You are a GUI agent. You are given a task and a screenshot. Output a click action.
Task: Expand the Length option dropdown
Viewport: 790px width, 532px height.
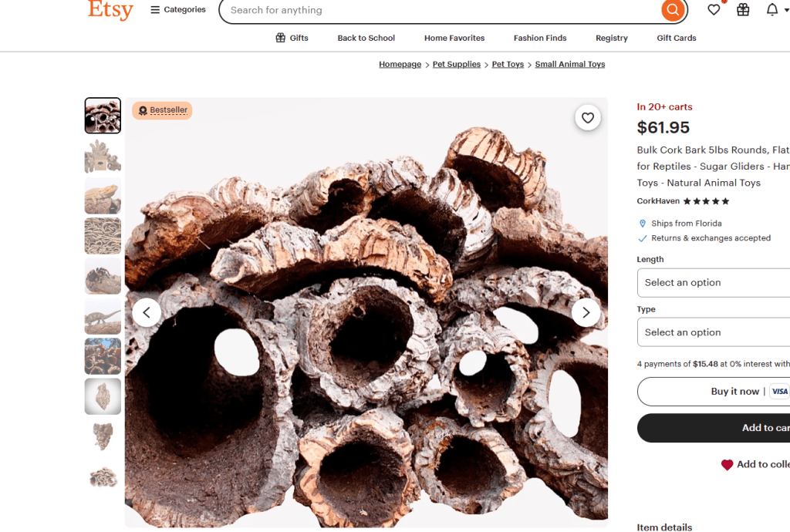[x=713, y=283]
